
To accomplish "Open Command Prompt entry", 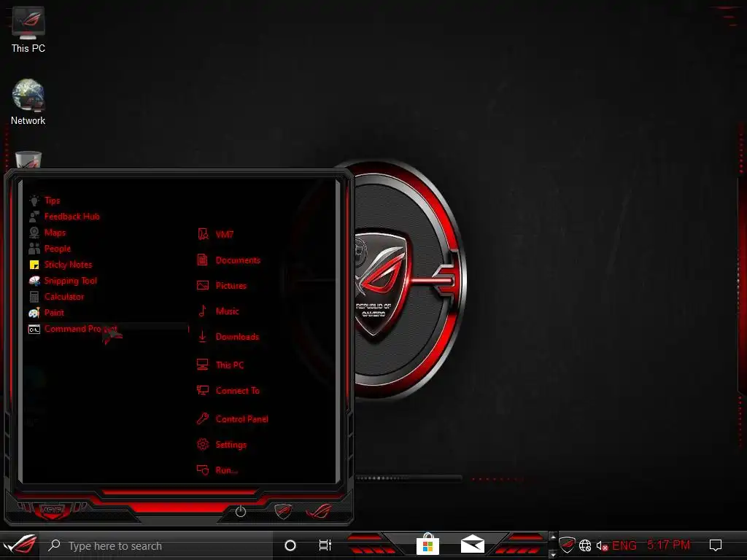I will pos(108,329).
